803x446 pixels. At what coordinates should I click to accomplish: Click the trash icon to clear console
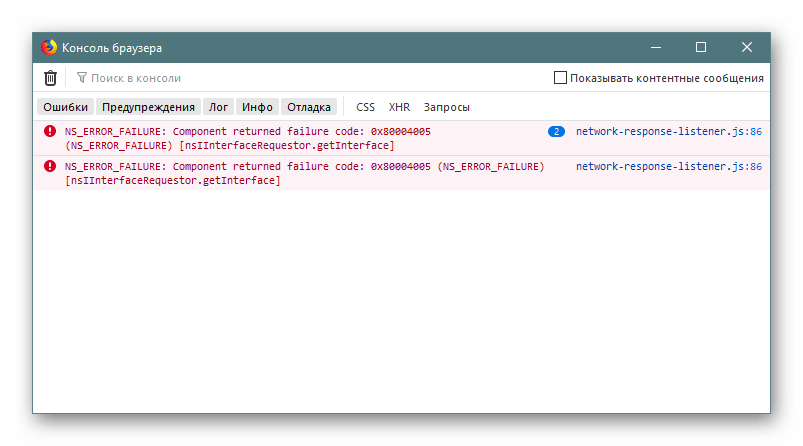[x=50, y=78]
